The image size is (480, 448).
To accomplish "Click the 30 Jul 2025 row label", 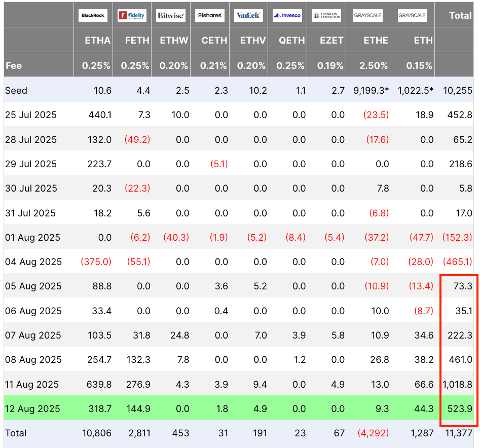I will click(31, 188).
